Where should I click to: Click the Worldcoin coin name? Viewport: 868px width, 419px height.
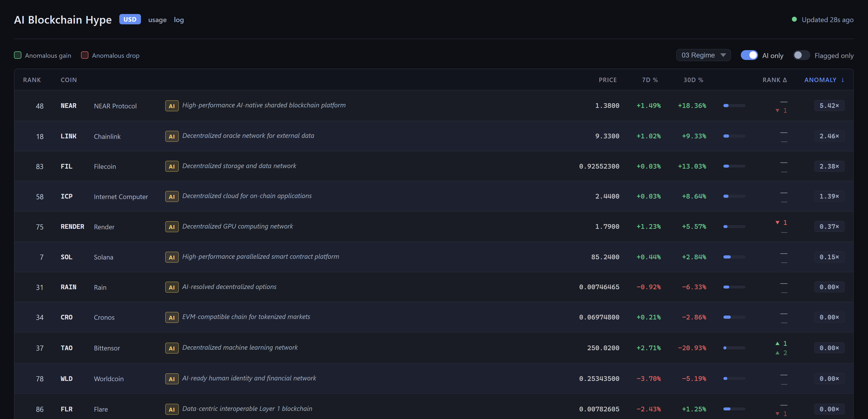coord(109,379)
